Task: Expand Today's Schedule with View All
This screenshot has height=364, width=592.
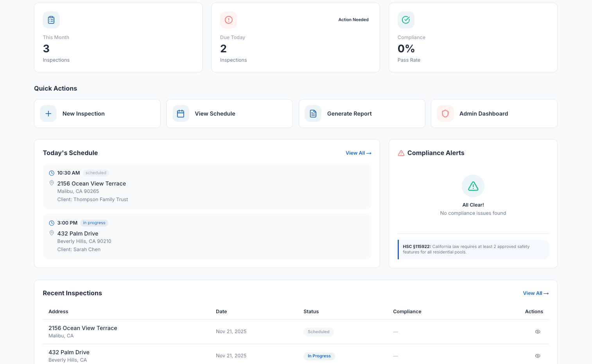Action: (358, 153)
